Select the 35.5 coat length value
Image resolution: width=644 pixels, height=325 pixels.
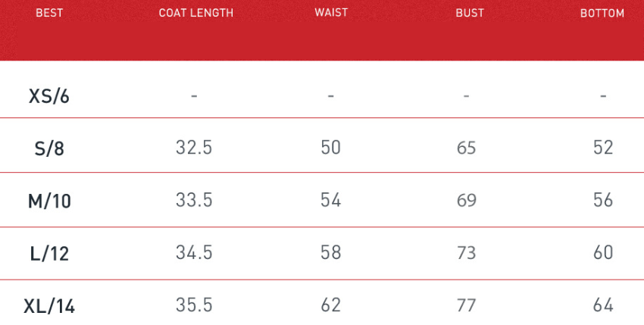[194, 305]
